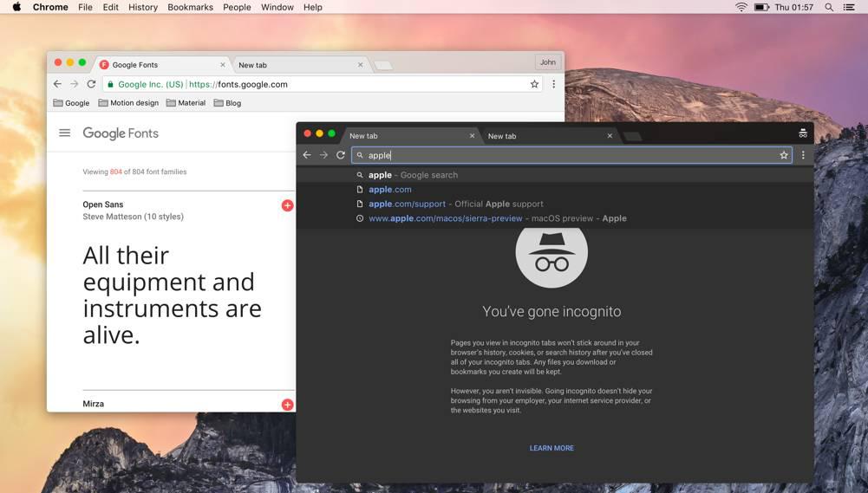
Task: Select the apple.com/support suggestion
Action: (x=555, y=204)
